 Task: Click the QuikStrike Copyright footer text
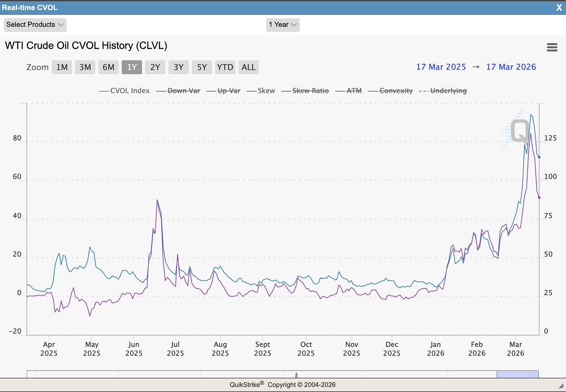[283, 385]
